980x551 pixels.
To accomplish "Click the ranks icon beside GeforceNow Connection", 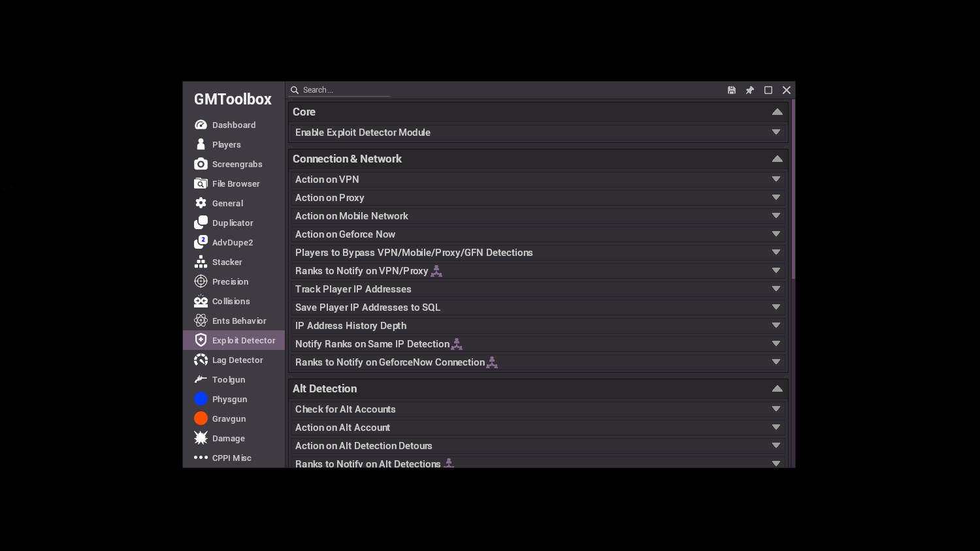I will click(492, 362).
